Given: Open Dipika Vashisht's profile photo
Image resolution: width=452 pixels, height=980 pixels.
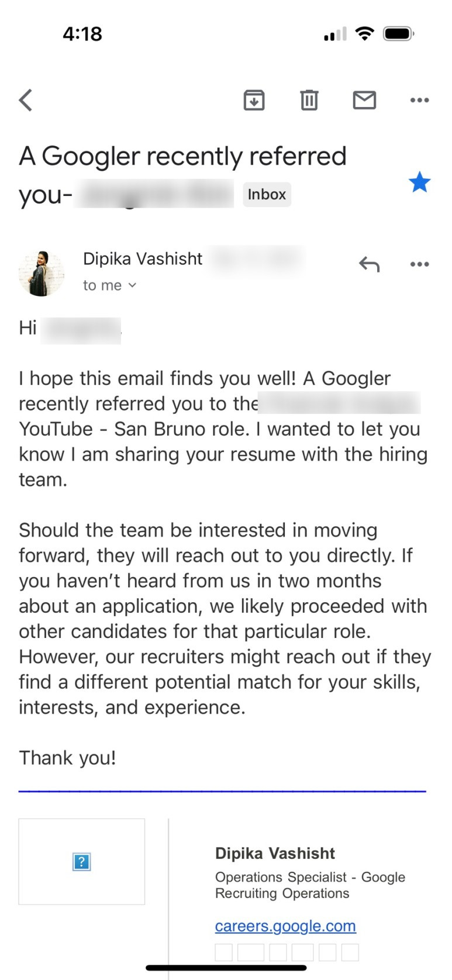Looking at the screenshot, I should (42, 273).
